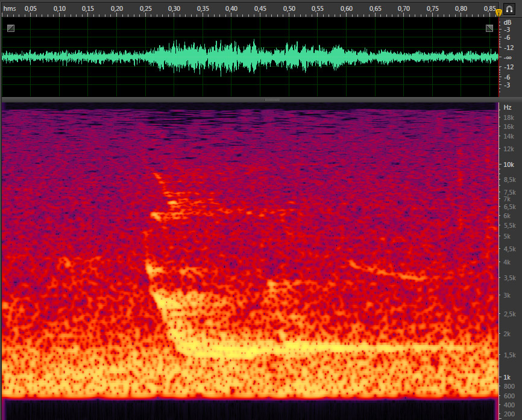
Task: Click the 400 mark on the frequency scale
Action: [x=509, y=405]
